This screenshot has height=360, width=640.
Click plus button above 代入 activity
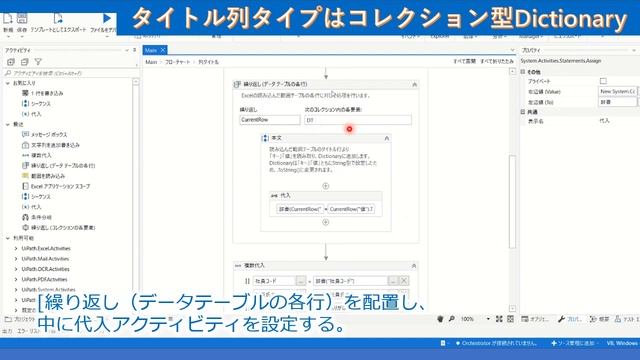click(325, 186)
